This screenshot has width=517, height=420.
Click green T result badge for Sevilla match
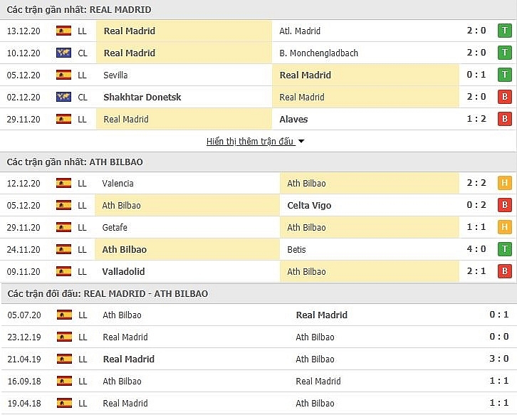(x=505, y=75)
